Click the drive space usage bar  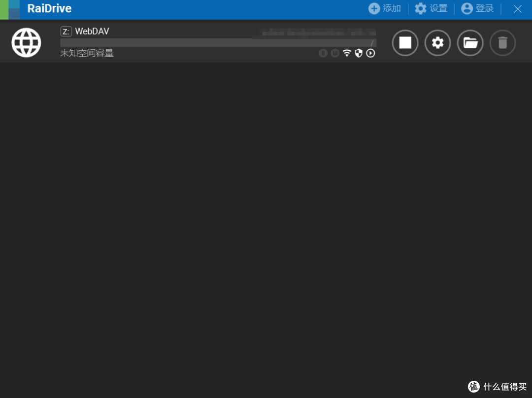click(x=217, y=43)
